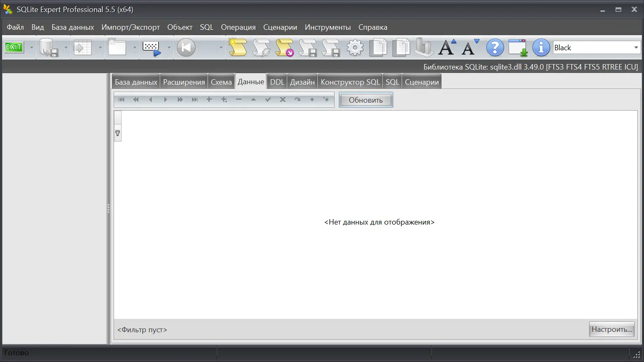
Task: Open the Операция menu
Action: pyautogui.click(x=238, y=27)
